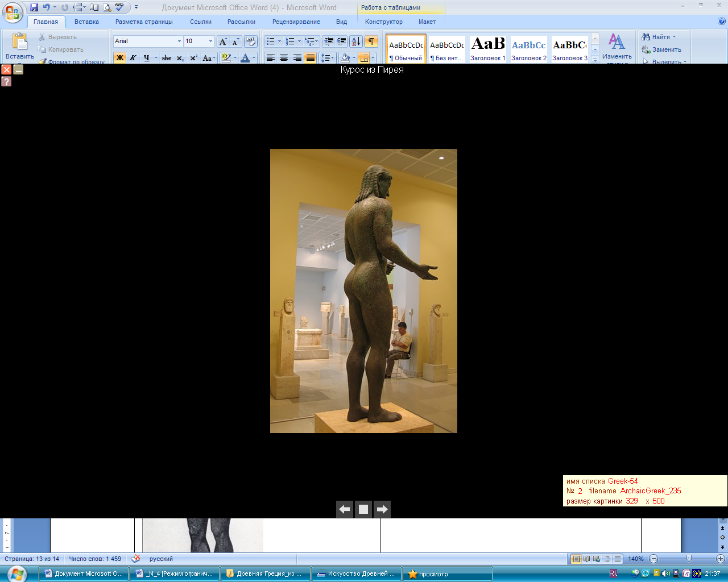Increase paragraph indent
Screen dimensions: 728x582
click(x=342, y=41)
